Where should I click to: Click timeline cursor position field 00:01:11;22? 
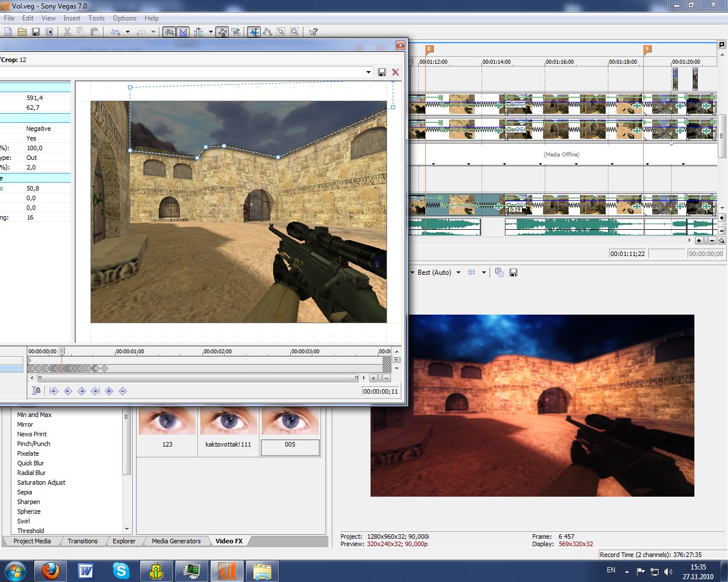[627, 254]
